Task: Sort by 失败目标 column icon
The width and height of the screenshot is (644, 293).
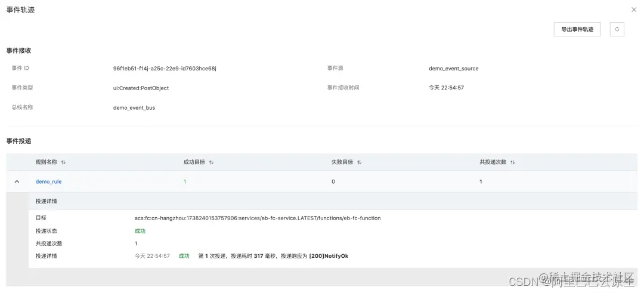Action: [x=359, y=162]
